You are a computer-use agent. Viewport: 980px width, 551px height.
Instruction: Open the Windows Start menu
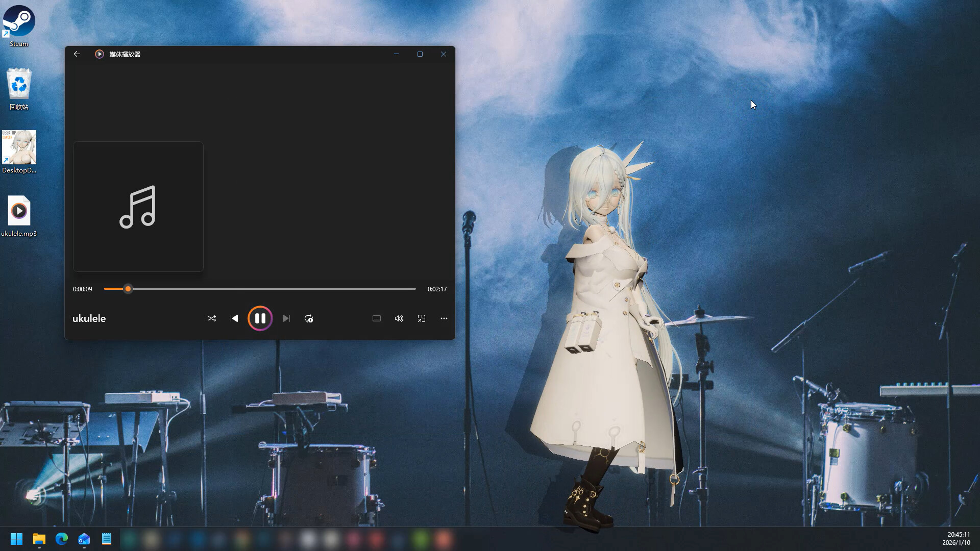(x=16, y=539)
